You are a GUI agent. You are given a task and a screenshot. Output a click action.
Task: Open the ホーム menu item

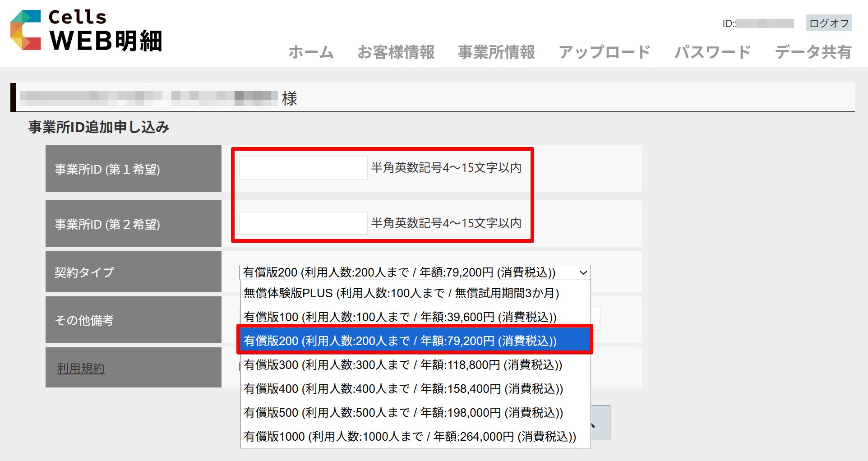tap(311, 52)
